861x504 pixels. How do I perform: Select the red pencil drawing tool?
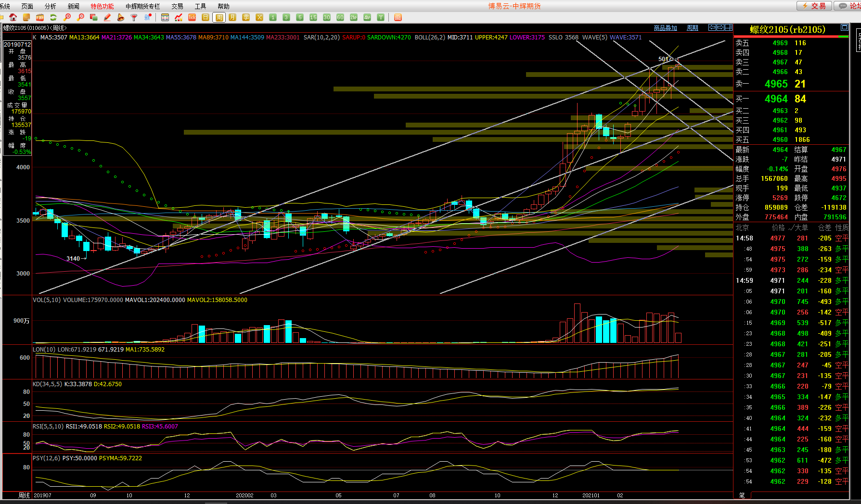point(107,17)
